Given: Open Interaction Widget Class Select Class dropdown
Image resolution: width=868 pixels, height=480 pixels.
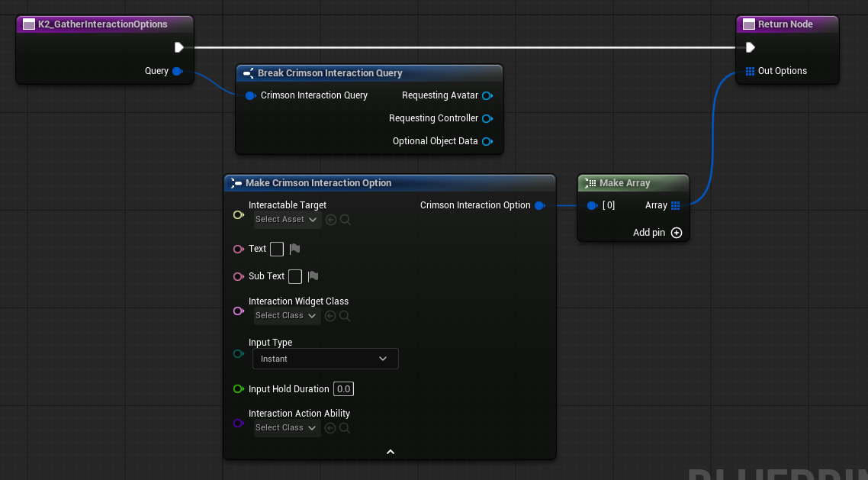Looking at the screenshot, I should coord(288,316).
